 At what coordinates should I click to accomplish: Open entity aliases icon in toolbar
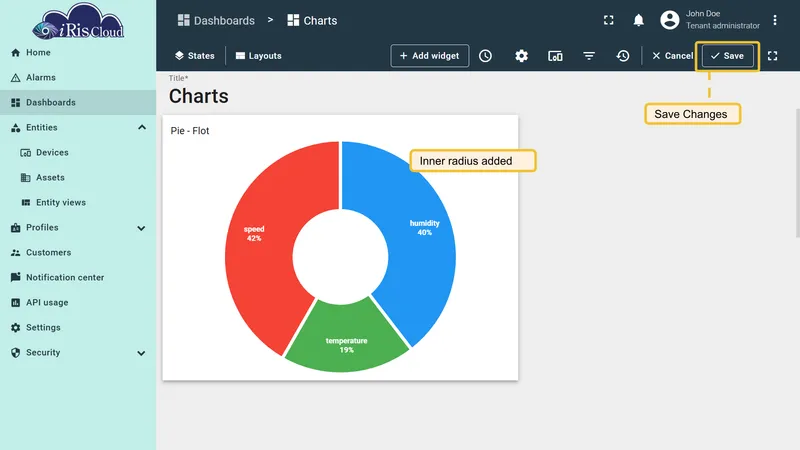pos(555,56)
